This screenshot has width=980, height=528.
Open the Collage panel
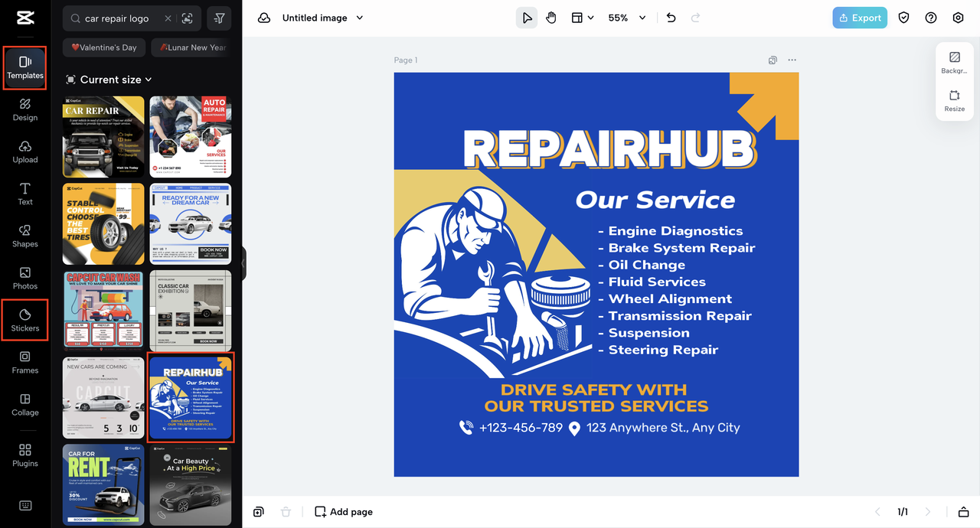[x=25, y=404]
